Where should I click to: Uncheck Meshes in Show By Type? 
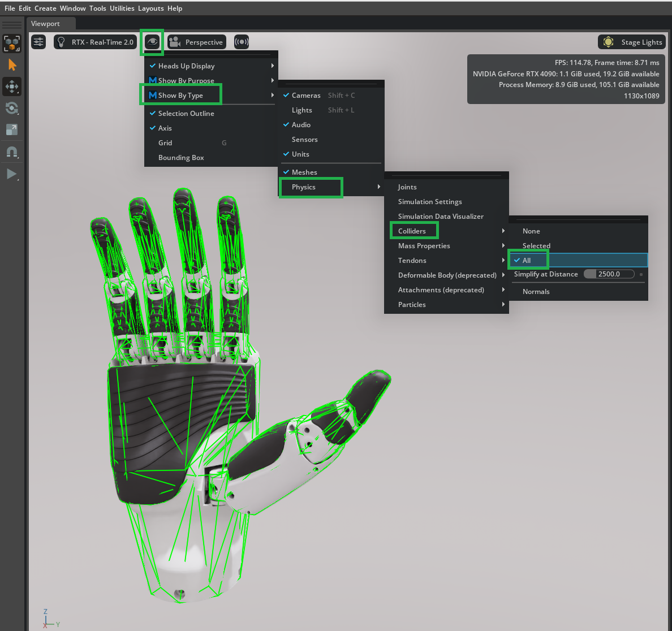click(304, 172)
